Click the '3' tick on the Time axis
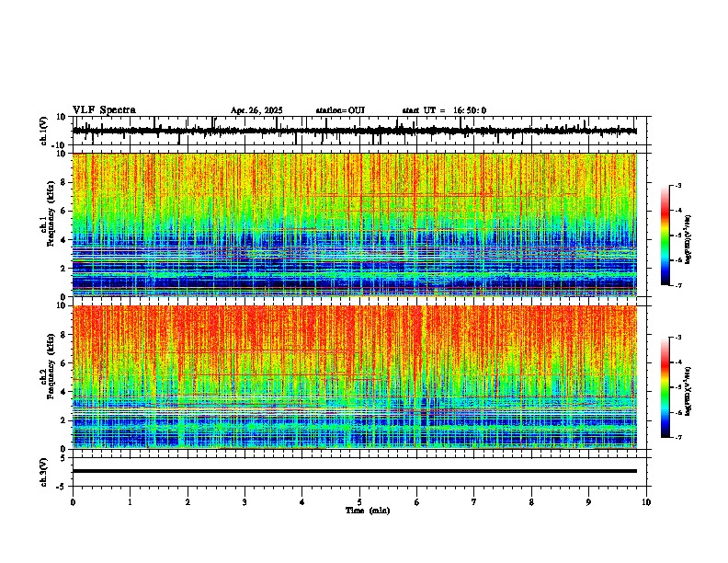This screenshot has height=563, width=728. click(x=245, y=502)
